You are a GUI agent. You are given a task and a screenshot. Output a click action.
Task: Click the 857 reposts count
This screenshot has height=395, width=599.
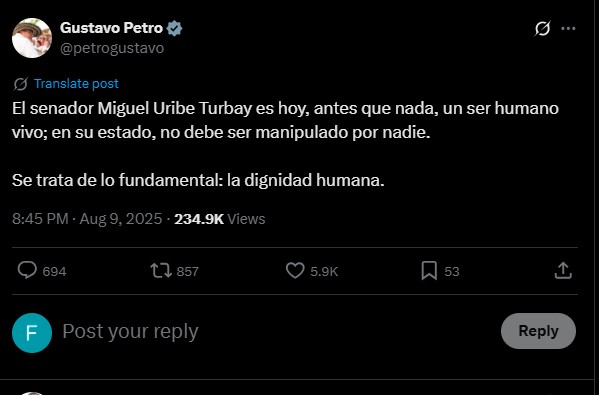188,271
